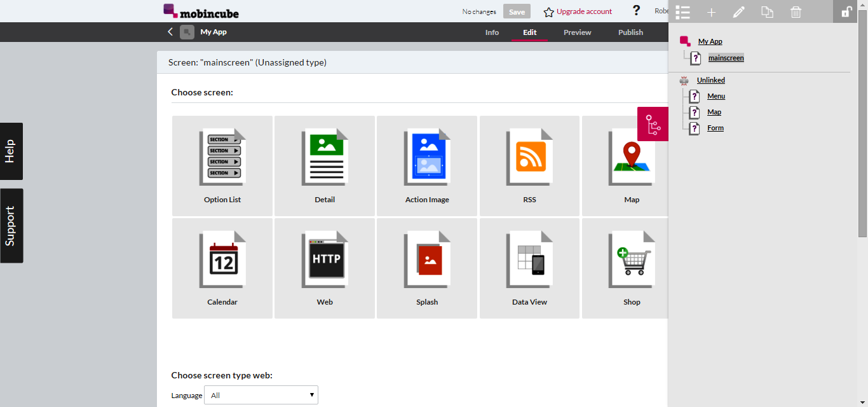Click the back arrow beside My App

point(170,32)
